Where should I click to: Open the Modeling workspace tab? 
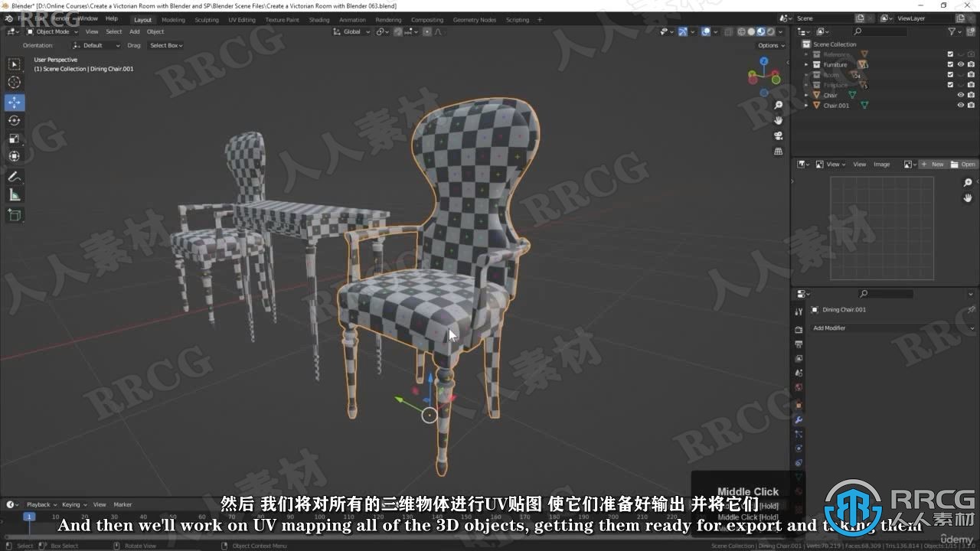173,20
